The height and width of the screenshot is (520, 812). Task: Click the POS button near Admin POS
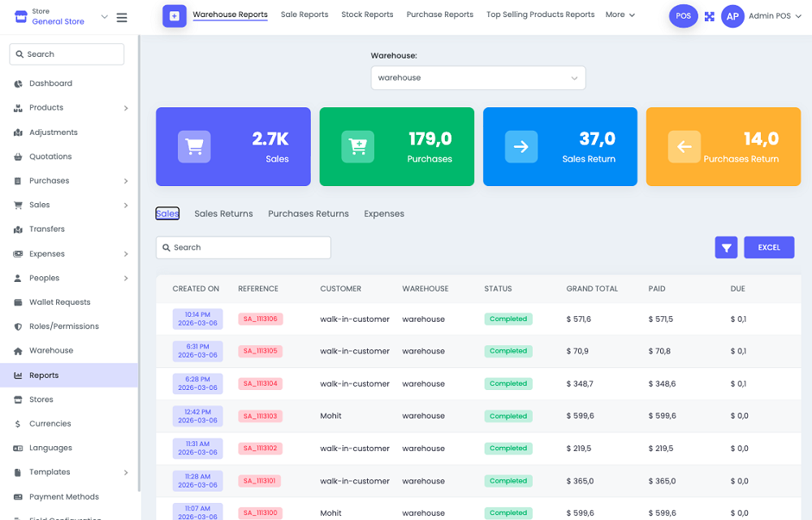[x=683, y=15]
